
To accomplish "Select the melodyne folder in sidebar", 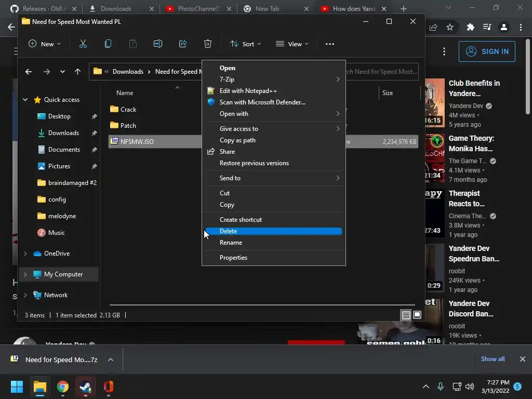I will (x=62, y=216).
